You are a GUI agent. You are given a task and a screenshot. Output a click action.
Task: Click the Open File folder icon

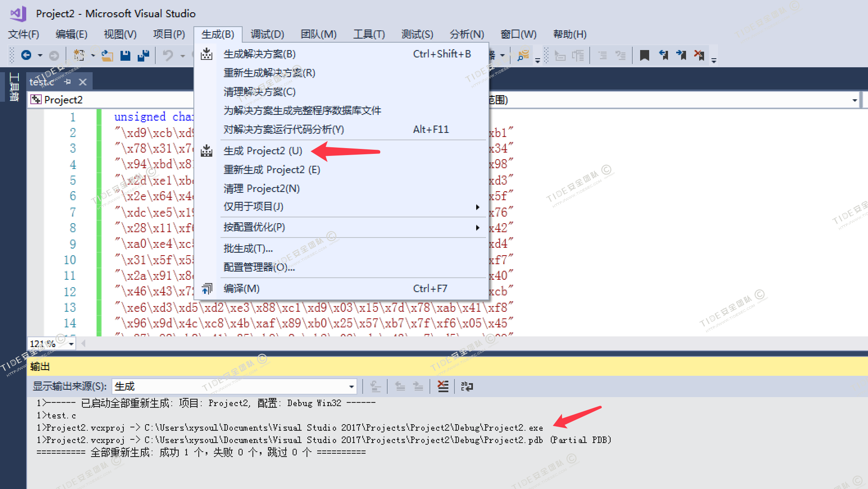pos(107,55)
